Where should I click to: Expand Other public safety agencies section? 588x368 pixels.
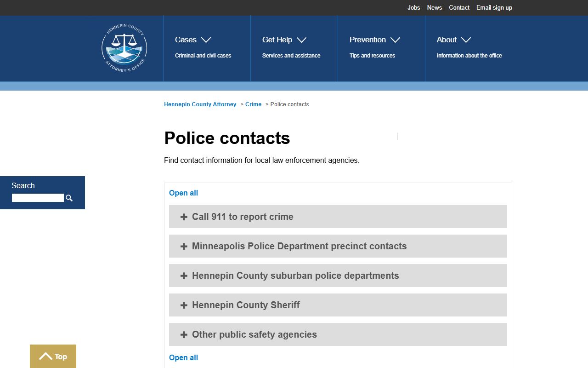338,334
